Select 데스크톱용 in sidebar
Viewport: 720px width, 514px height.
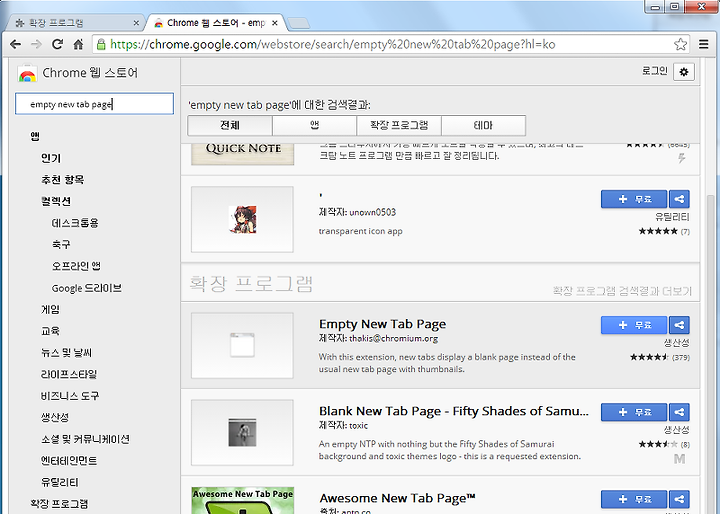(75, 223)
